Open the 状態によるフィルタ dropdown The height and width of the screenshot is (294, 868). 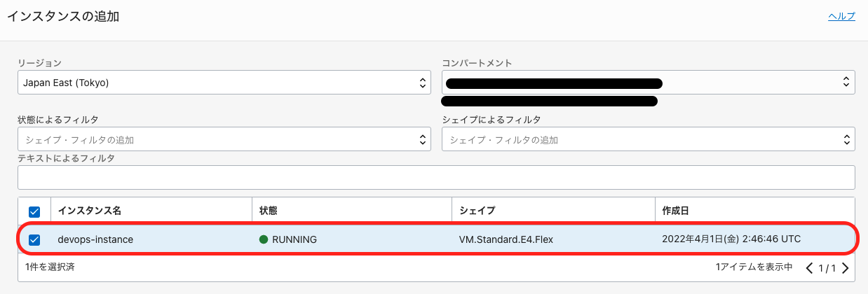(x=224, y=139)
